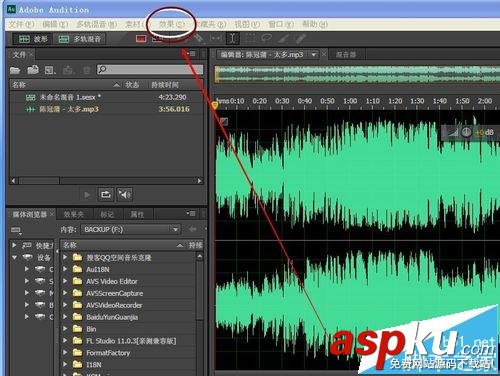500x376 pixels.
Task: Click the waveform overview navigator strip
Action: (x=357, y=74)
